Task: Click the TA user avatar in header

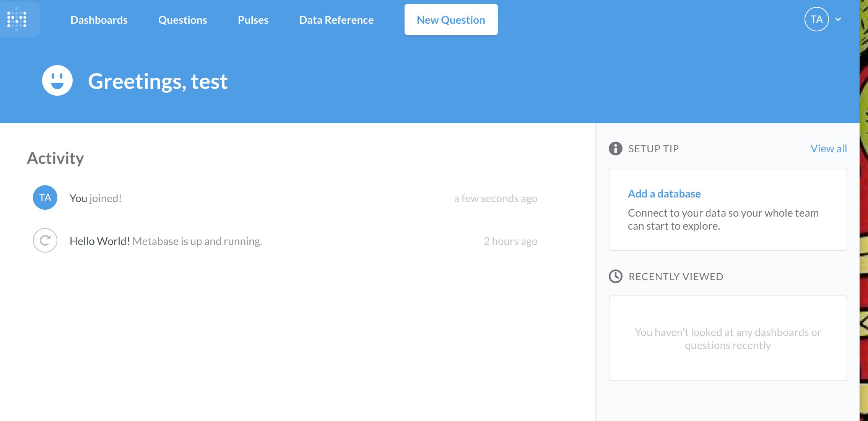Action: click(x=817, y=19)
